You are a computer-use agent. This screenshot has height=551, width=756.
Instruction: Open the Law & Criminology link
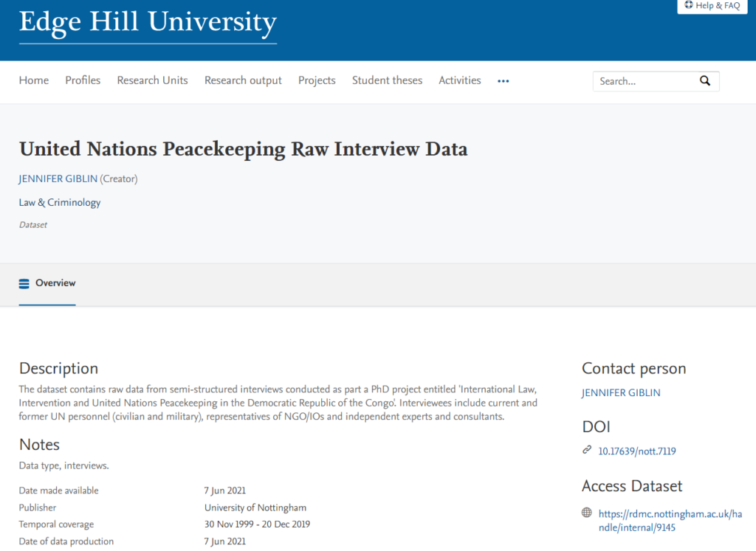[59, 202]
